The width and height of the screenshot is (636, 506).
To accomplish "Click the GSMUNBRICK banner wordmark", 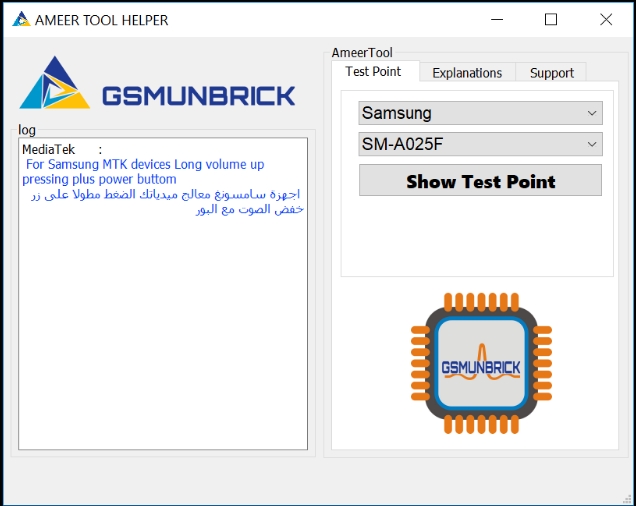I will (198, 96).
